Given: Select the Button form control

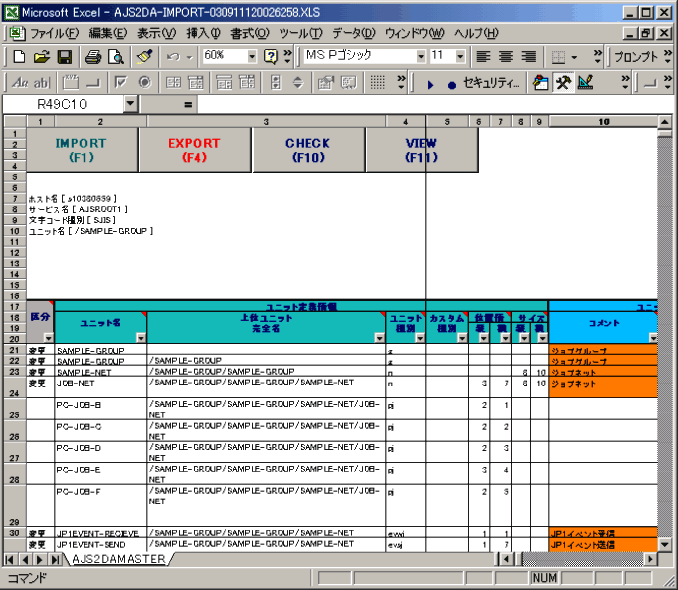Looking at the screenshot, I should click(93, 82).
